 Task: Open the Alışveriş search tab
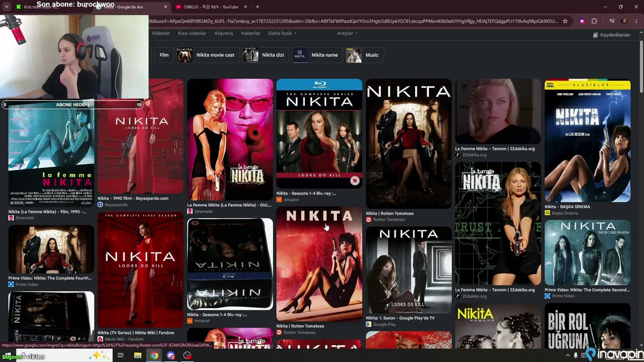coord(224,33)
